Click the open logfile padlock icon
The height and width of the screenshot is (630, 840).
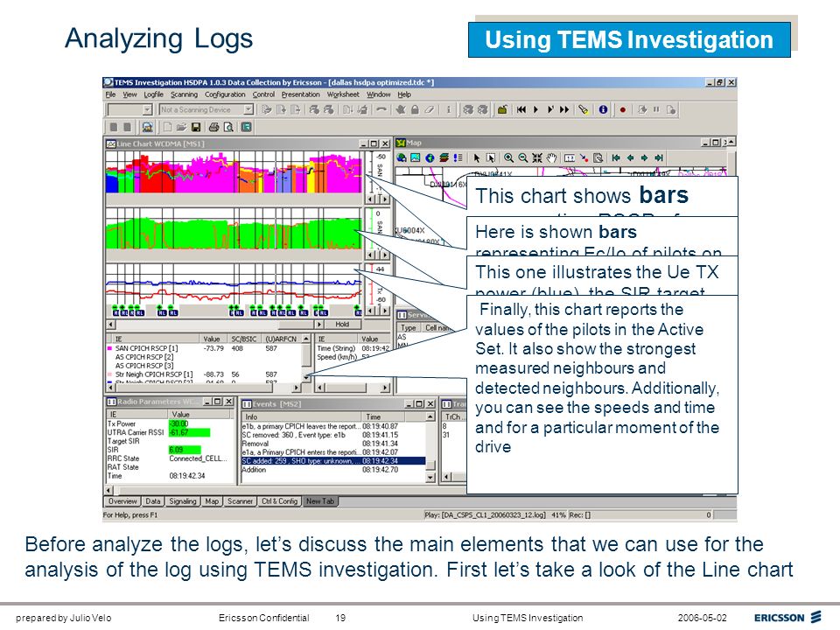[502, 110]
